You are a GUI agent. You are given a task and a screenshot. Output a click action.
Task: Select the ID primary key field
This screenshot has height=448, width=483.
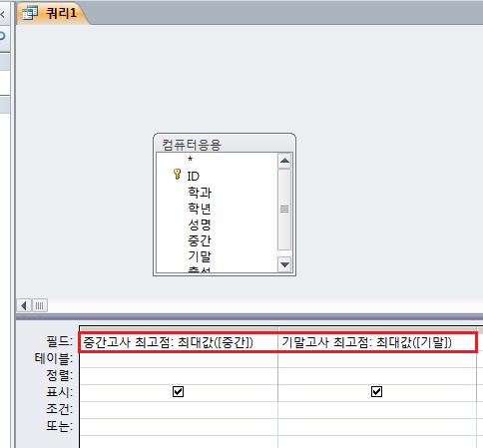click(x=193, y=177)
